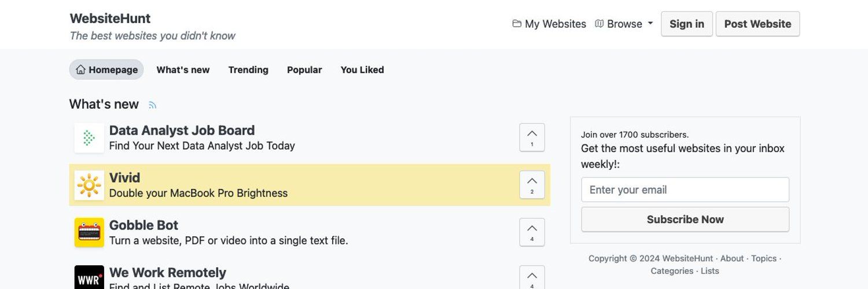This screenshot has height=289, width=868.
Task: Switch to the Trending tab
Action: pos(248,69)
